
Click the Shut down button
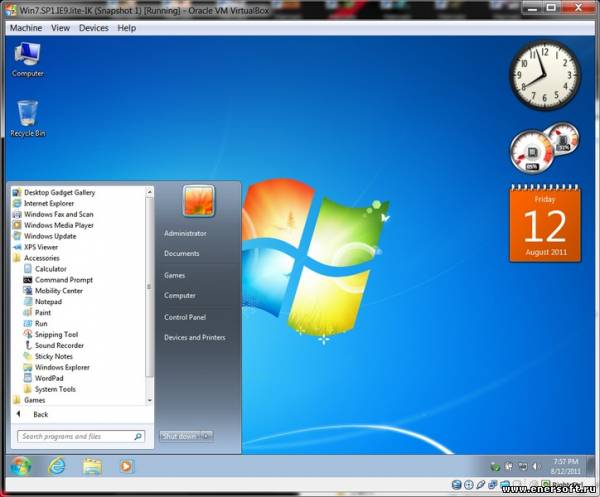[179, 436]
